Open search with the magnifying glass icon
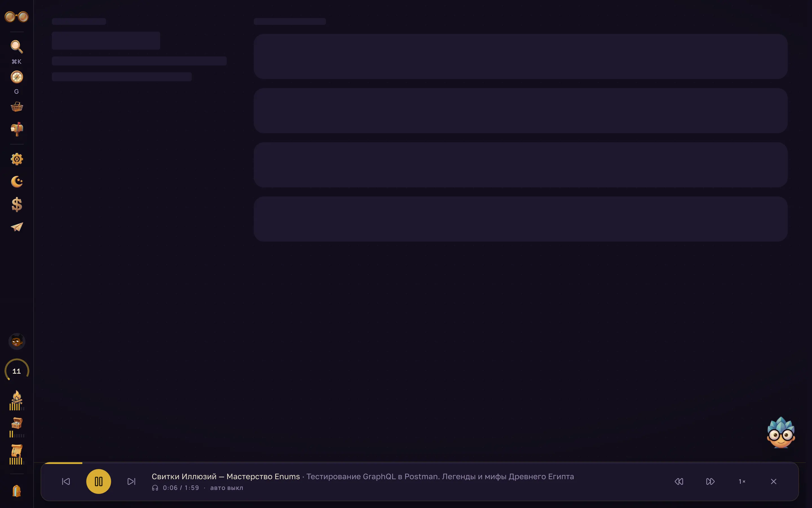 point(16,47)
